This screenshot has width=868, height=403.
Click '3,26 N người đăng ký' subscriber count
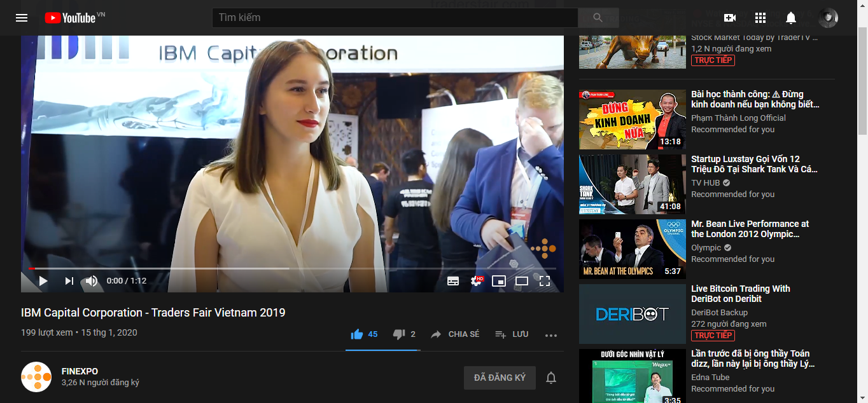coord(101,383)
